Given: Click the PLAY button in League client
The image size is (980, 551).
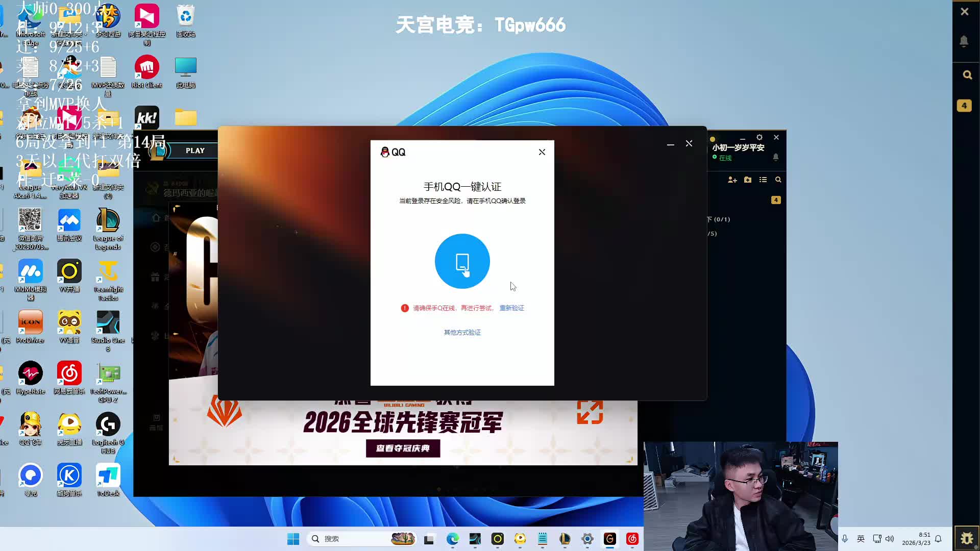Looking at the screenshot, I should coord(195,151).
